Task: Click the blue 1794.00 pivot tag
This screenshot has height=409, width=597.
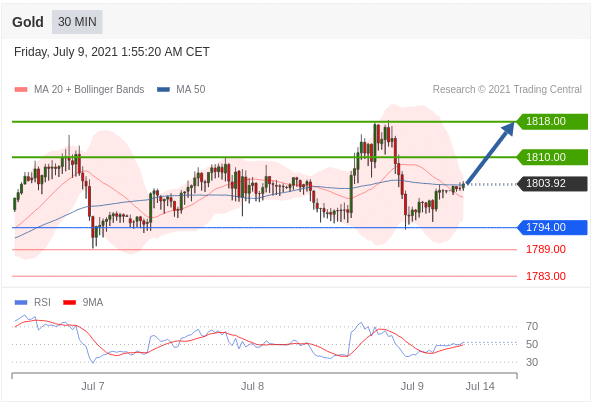Action: coord(551,227)
